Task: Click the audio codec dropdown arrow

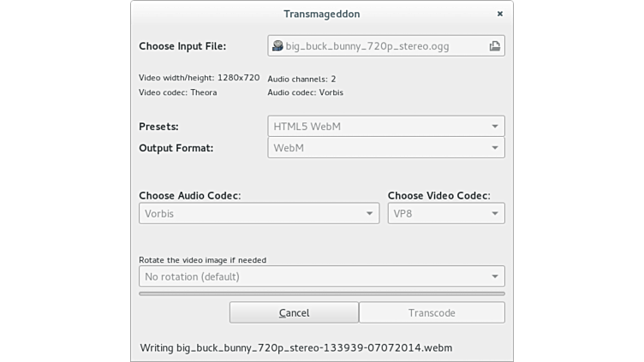Action: click(369, 213)
